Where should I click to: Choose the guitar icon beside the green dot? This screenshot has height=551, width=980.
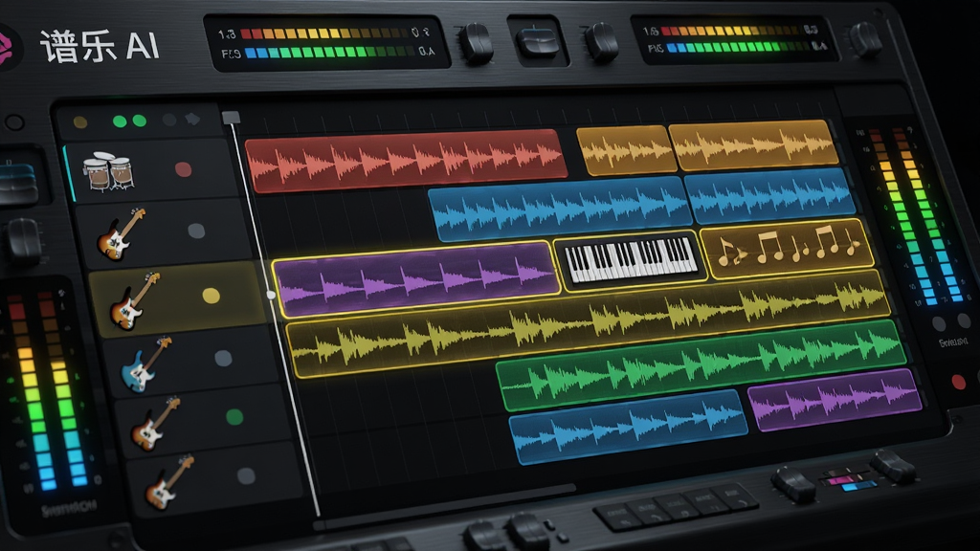point(156,424)
